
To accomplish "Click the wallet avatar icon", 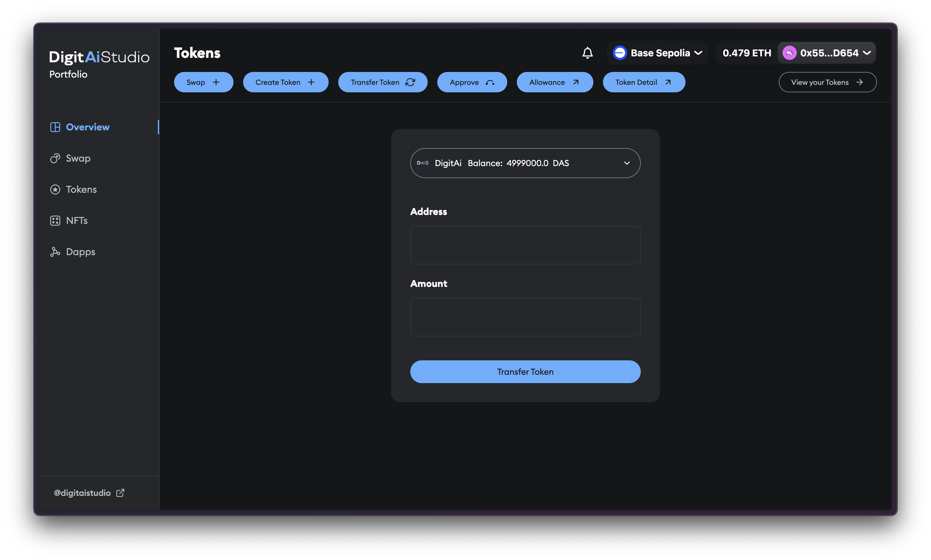I will (x=789, y=53).
